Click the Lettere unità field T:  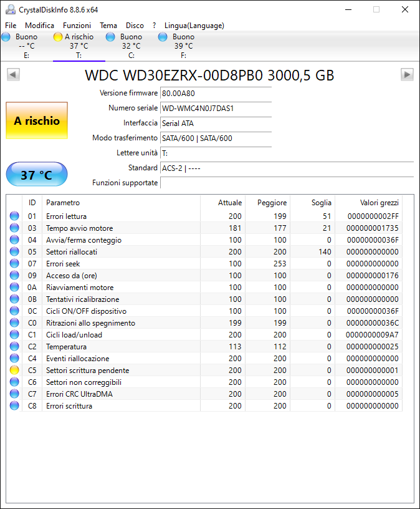click(x=216, y=153)
